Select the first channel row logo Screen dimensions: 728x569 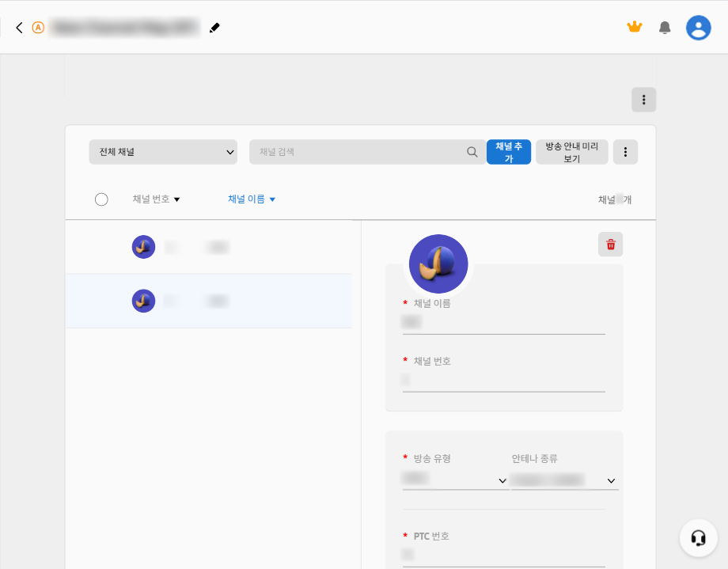pos(143,247)
